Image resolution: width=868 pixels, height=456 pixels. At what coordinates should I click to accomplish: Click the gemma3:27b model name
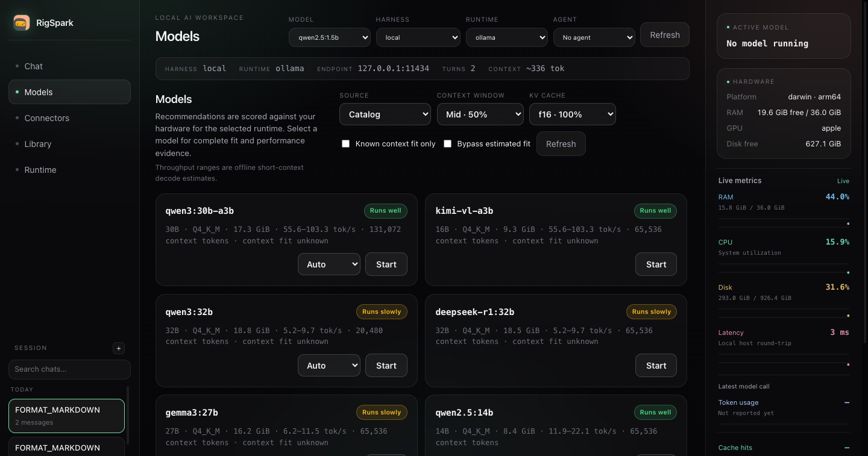(x=192, y=413)
